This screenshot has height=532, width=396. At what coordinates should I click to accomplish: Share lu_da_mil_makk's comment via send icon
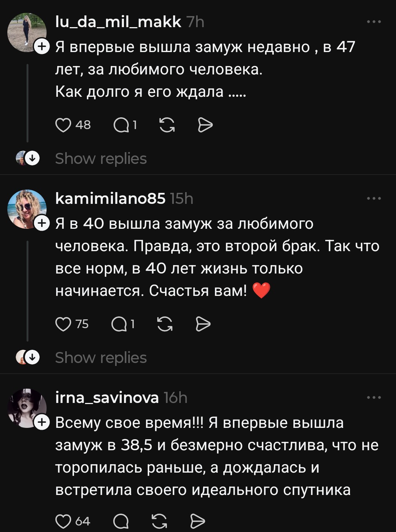(205, 125)
